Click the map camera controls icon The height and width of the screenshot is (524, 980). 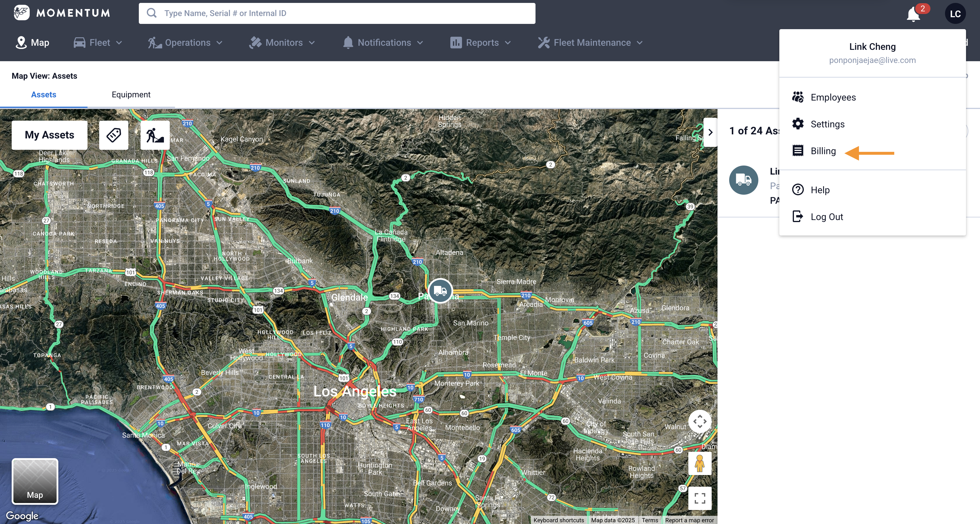coord(700,421)
